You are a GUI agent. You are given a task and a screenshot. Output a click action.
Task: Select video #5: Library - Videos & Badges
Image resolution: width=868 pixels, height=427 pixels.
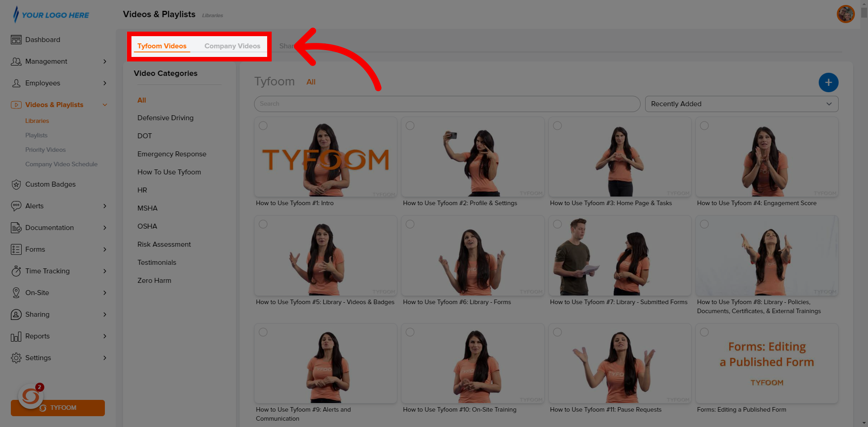point(263,224)
